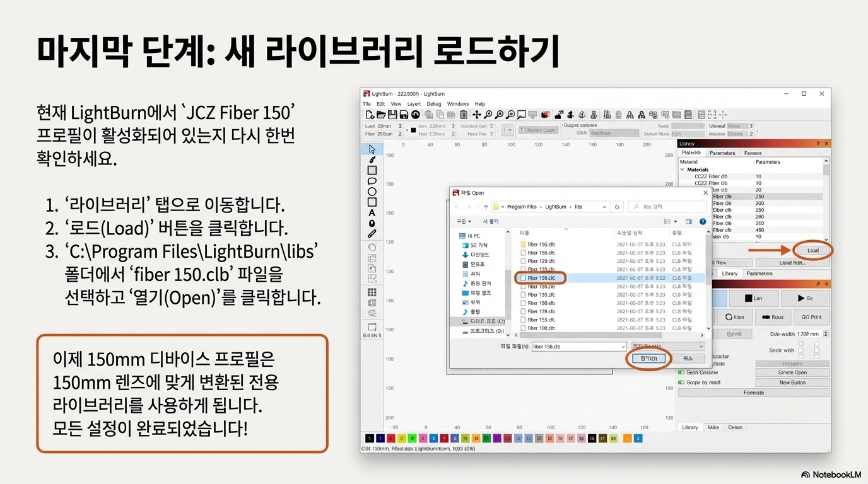
Task: Open the '구성' organize dropdown
Action: [464, 222]
